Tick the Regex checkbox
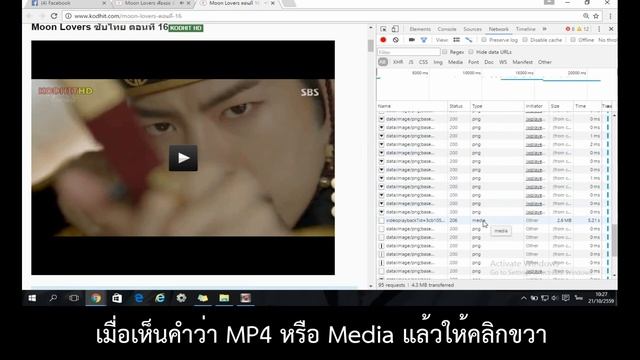 (x=445, y=52)
